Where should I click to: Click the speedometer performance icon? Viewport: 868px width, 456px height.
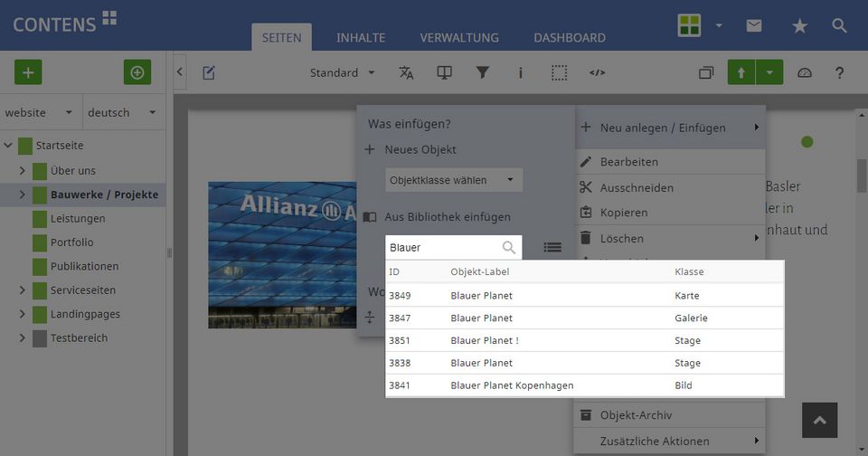[x=805, y=73]
